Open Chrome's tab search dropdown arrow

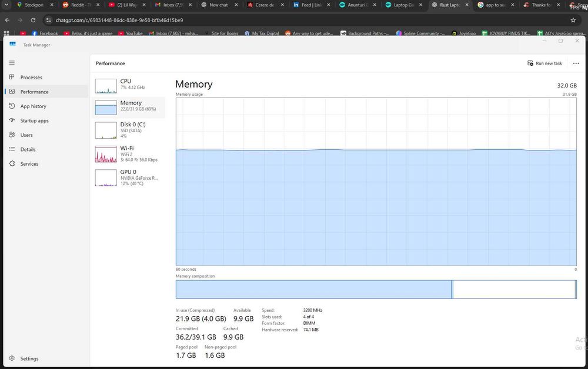(6, 5)
